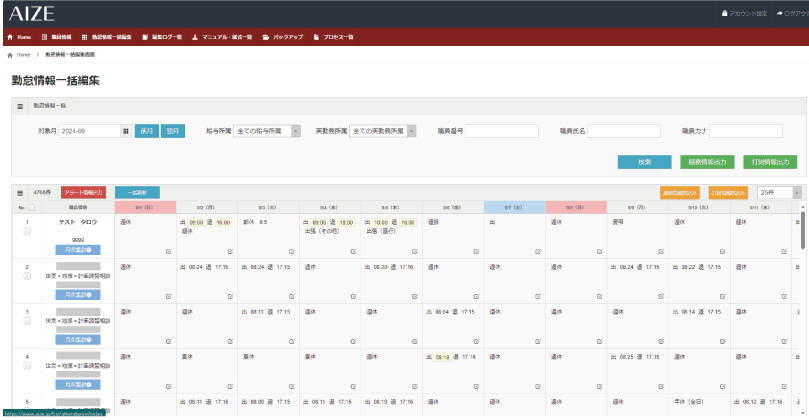Open the edit icon in row 2's 9/2 cell
Screen dimensions: 809x420
[x=231, y=295]
